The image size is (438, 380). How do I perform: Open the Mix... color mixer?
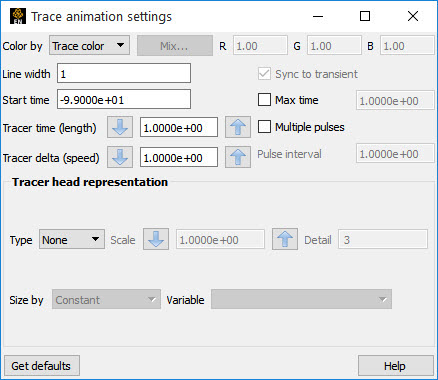coord(175,45)
